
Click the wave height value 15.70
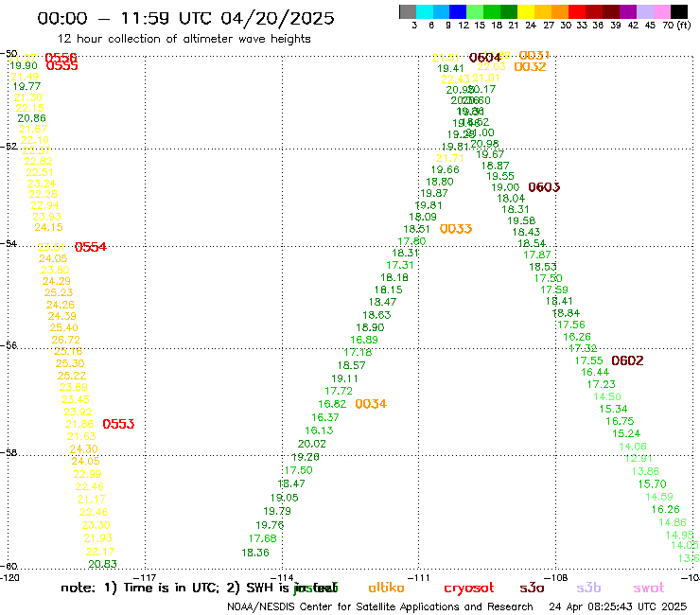coord(653,484)
